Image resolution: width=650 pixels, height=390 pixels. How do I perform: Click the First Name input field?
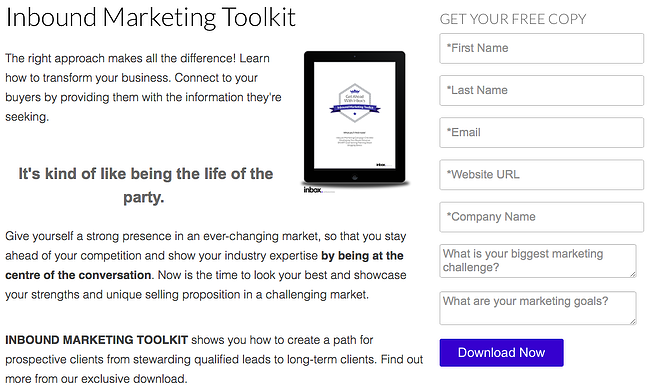pyautogui.click(x=541, y=48)
